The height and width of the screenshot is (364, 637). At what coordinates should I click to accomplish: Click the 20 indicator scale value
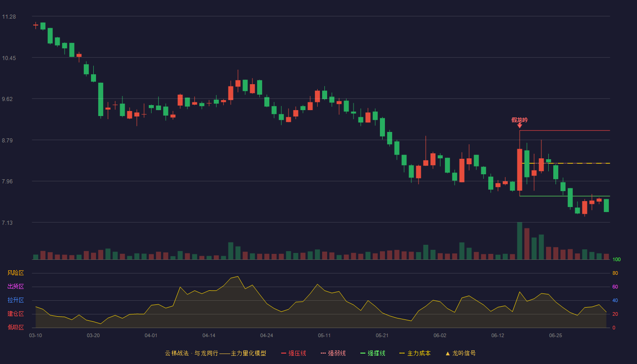tap(615, 314)
